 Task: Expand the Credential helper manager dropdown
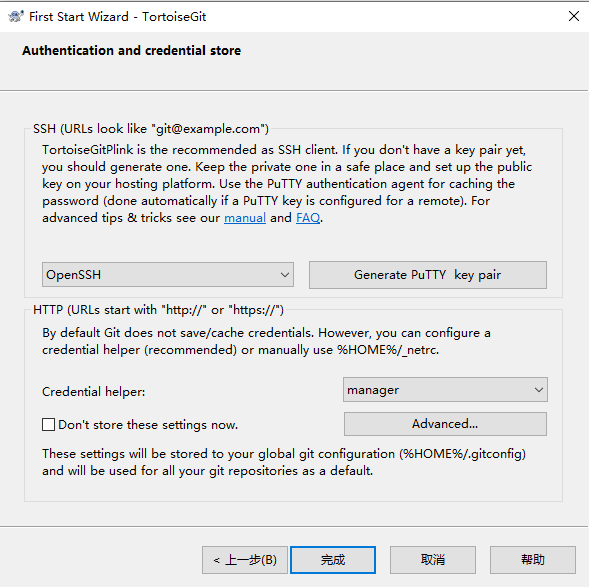[x=445, y=390]
